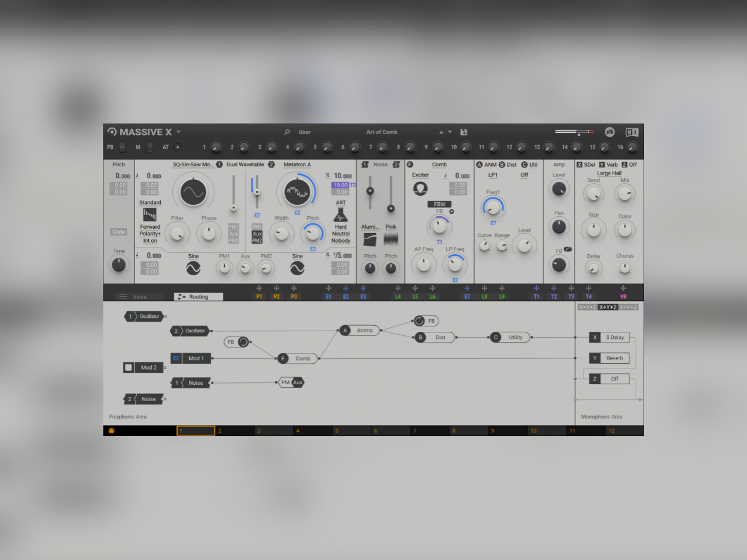Click the NI logo icon in the header
747x560 pixels.
click(631, 131)
